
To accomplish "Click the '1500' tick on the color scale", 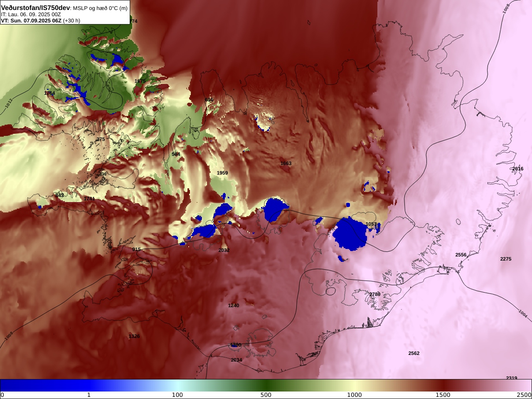I will click(443, 395).
